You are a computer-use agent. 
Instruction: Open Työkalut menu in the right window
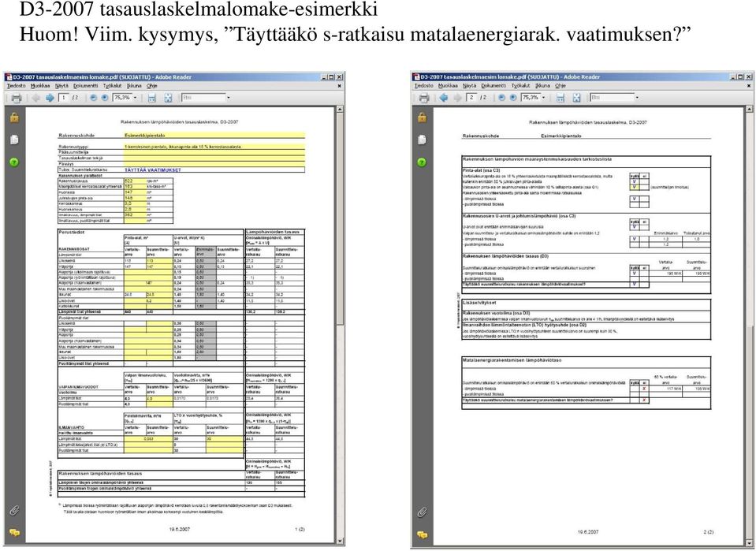pyautogui.click(x=520, y=86)
